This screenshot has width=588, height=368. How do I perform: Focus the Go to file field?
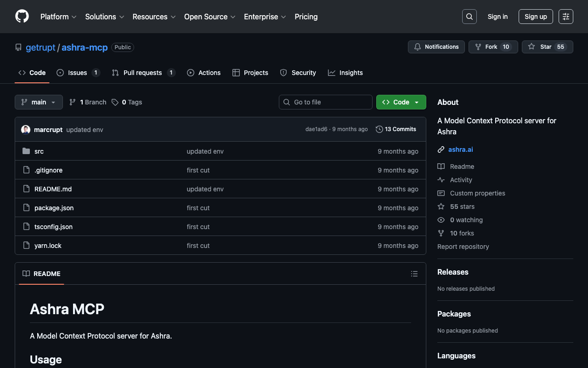[326, 102]
